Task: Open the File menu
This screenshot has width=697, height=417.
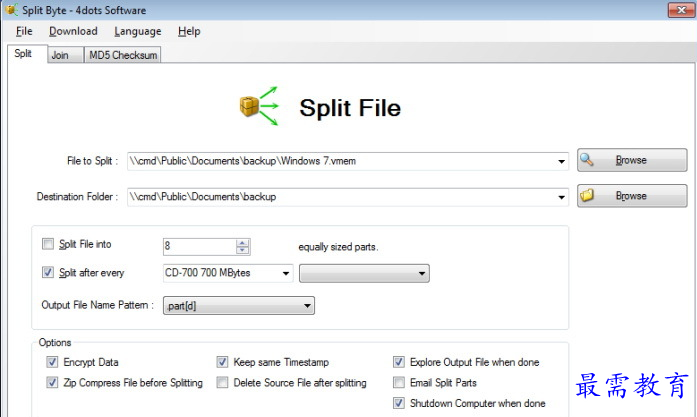Action: pos(24,31)
